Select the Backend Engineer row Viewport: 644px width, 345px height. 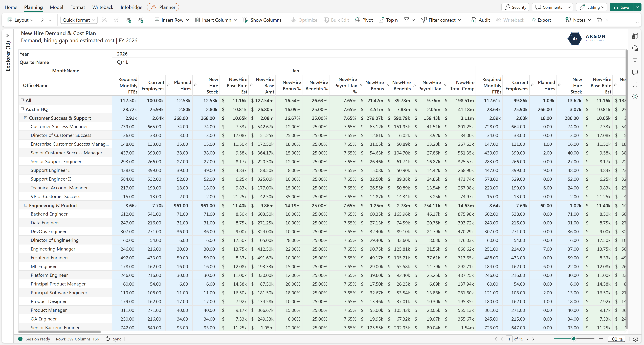65,214
